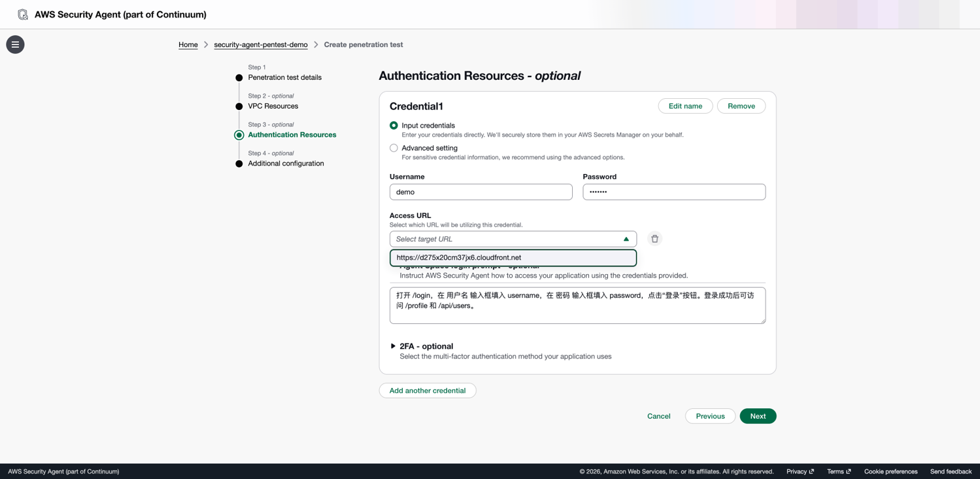Go to Step 1 Penetration test details

[x=284, y=77]
